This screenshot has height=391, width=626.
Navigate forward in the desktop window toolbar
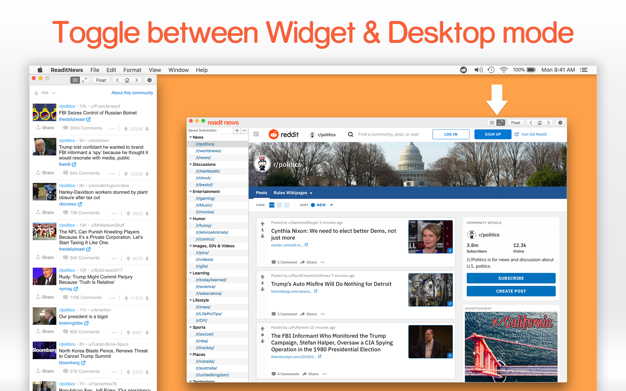pyautogui.click(x=548, y=123)
